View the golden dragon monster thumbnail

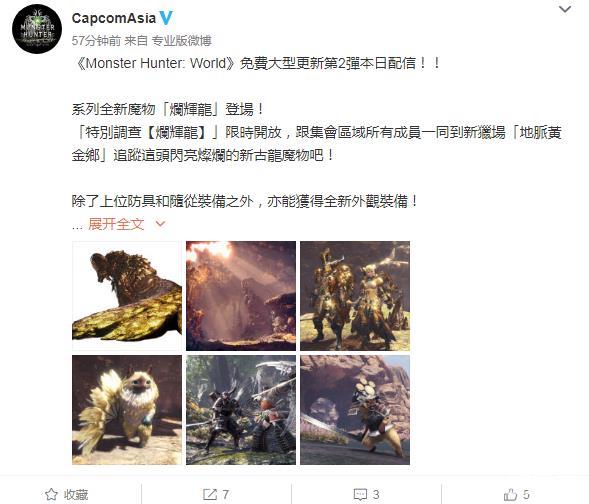pos(127,296)
